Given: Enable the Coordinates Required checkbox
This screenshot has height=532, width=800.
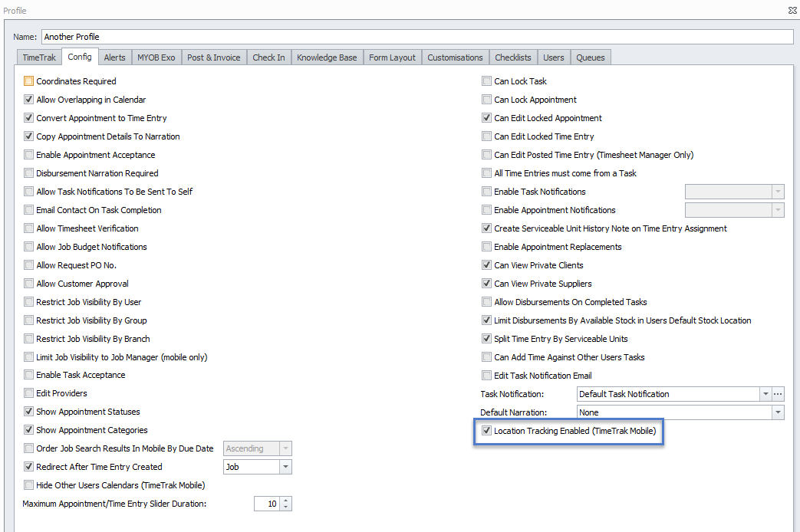Looking at the screenshot, I should [x=29, y=81].
